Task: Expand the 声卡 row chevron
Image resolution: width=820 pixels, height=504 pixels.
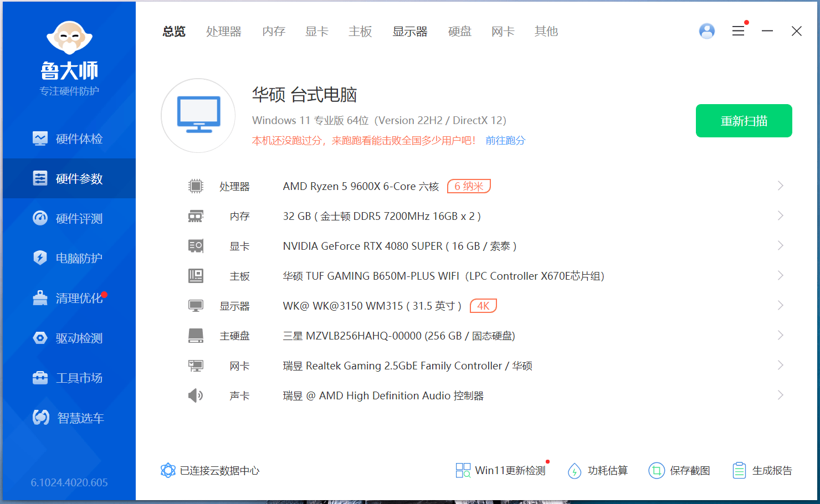Action: (780, 395)
